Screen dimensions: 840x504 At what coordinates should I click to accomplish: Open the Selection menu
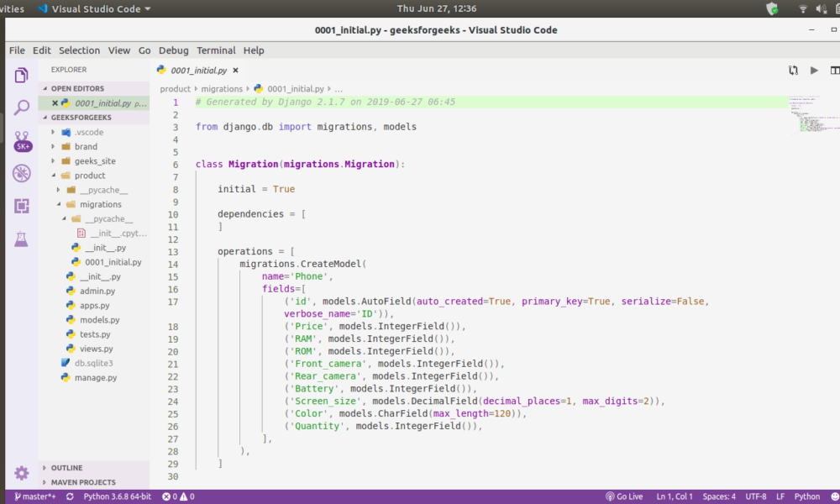(79, 50)
